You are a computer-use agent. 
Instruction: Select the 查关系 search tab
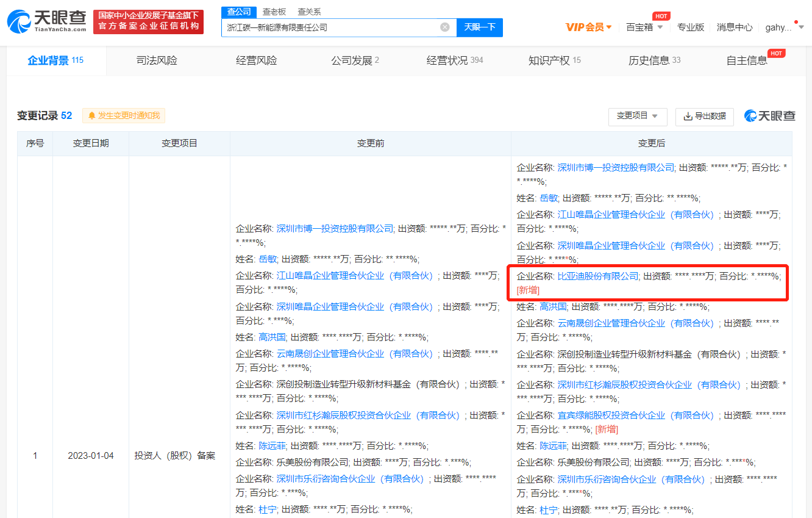(x=309, y=12)
